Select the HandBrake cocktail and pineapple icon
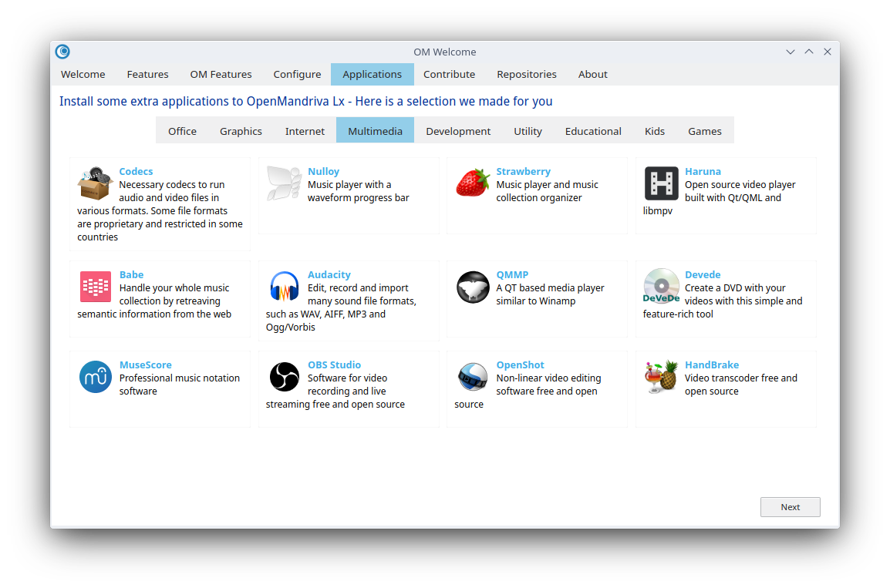The height and width of the screenshot is (588, 890). pyautogui.click(x=661, y=377)
